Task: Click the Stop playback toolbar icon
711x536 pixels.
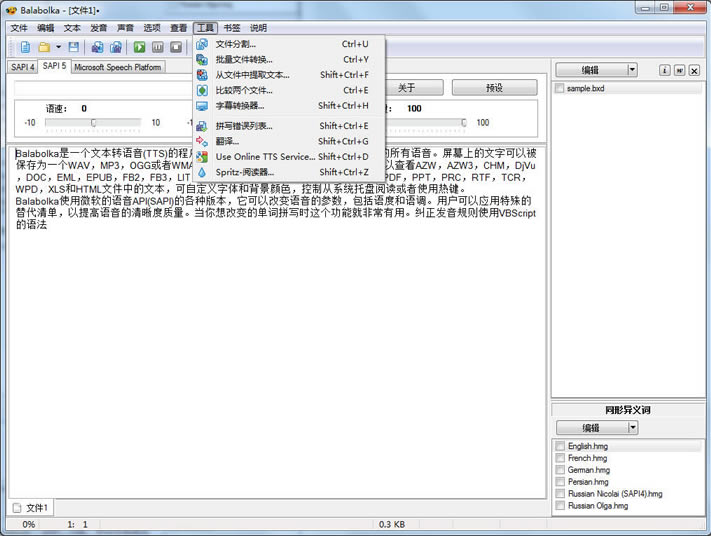Action: click(x=176, y=47)
